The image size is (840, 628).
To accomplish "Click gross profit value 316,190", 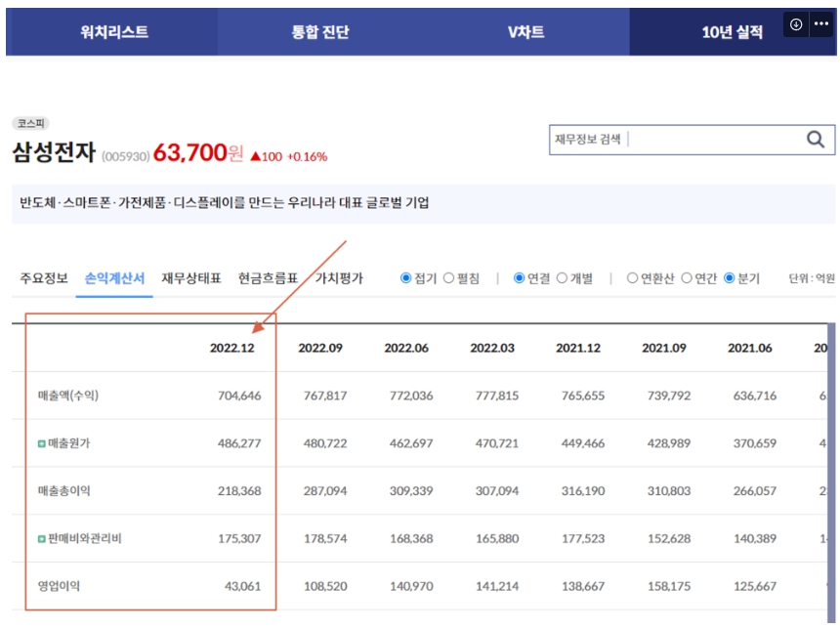I will coord(583,491).
